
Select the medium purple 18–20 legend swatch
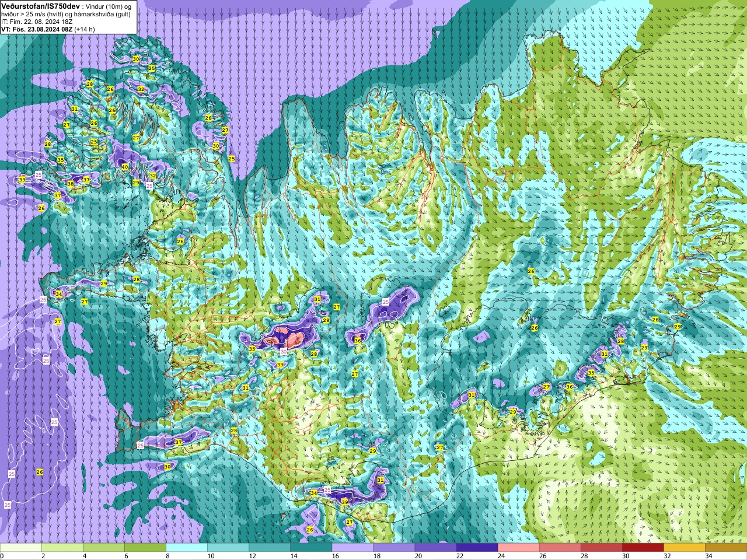coord(394,548)
